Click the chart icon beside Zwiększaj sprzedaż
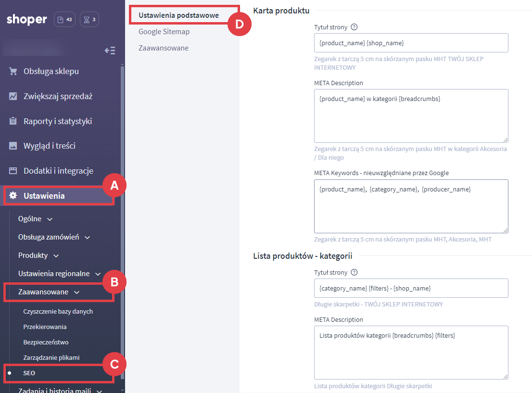 13,96
